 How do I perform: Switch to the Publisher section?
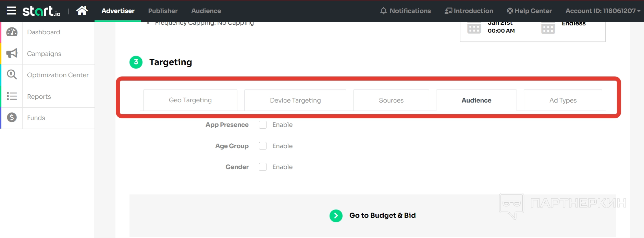click(163, 11)
